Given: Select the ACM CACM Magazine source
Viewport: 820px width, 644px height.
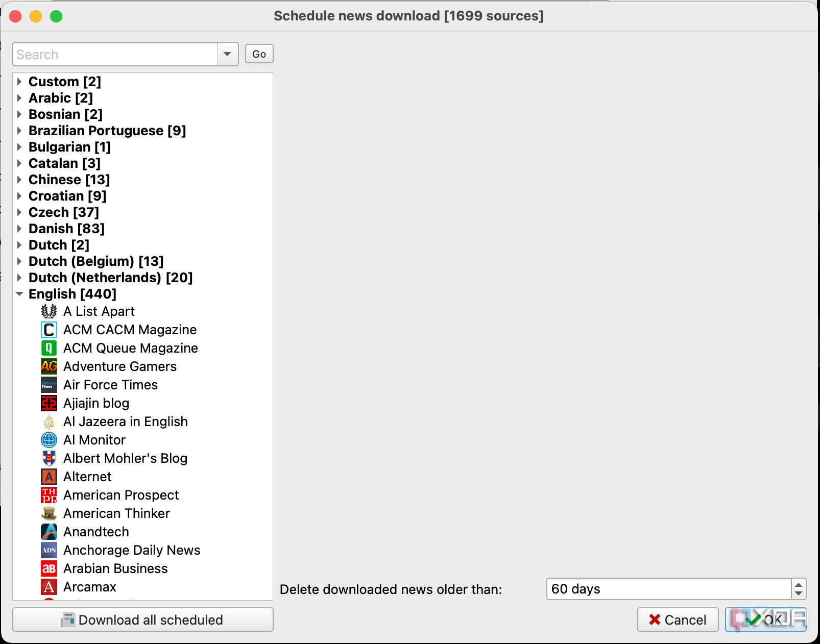Looking at the screenshot, I should (130, 330).
